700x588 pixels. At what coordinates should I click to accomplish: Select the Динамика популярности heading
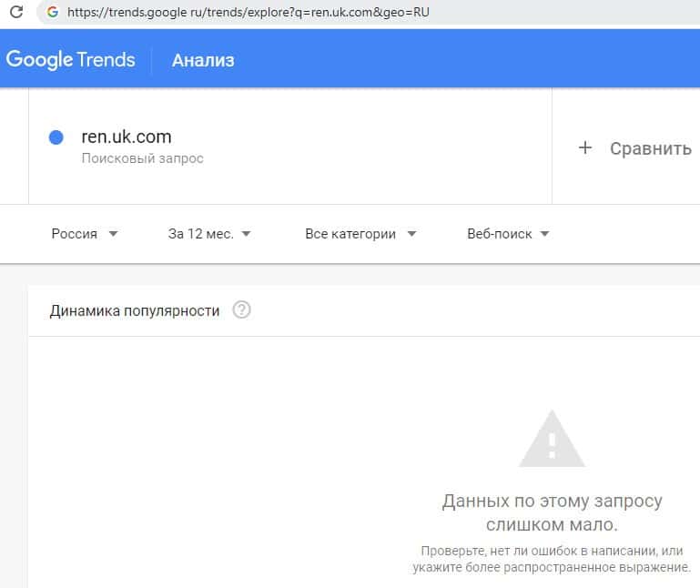(x=135, y=310)
